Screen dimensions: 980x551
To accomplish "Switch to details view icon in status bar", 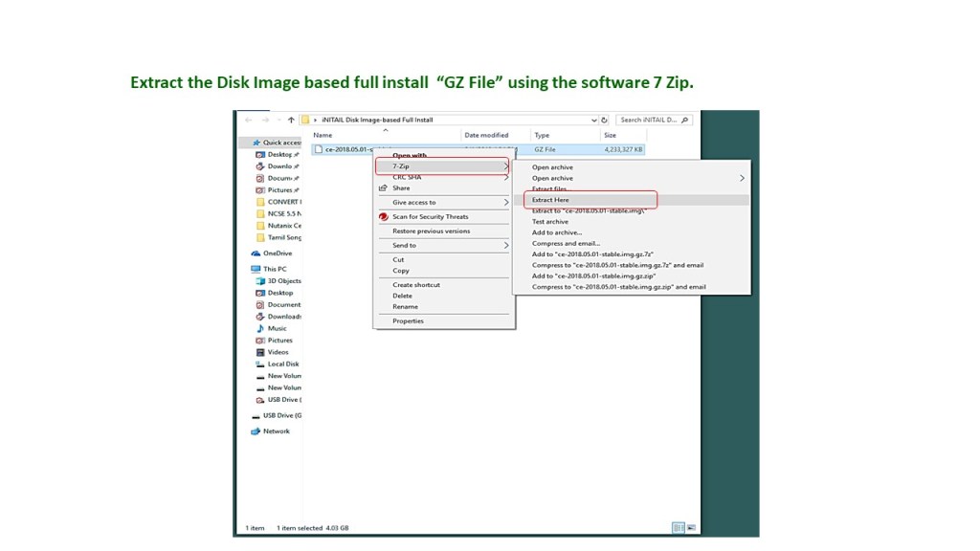I will pos(676,527).
